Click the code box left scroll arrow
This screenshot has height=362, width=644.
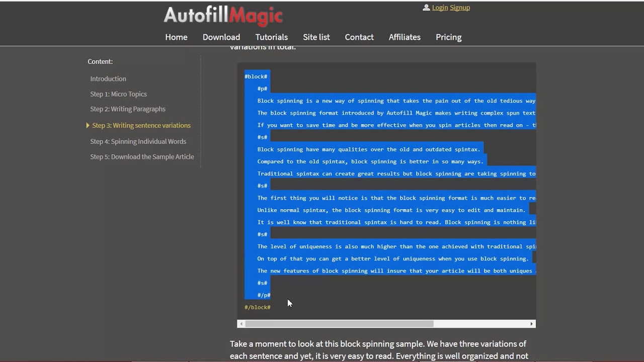click(242, 324)
